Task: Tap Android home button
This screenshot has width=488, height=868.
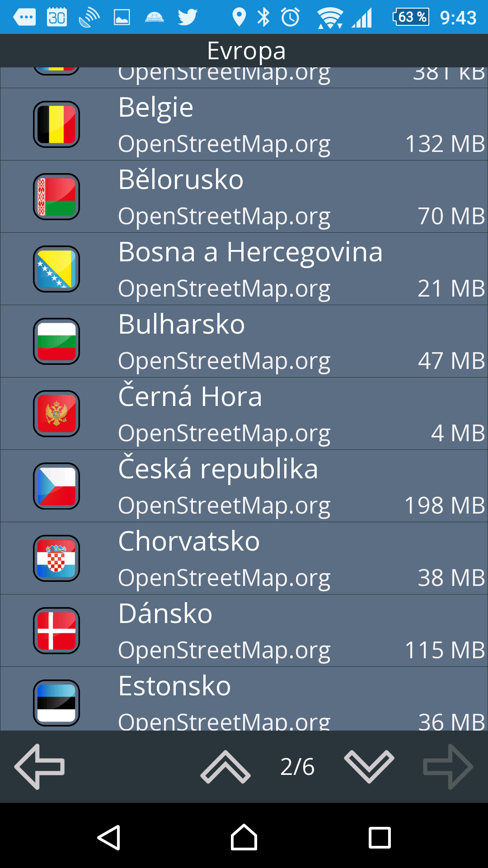Action: click(244, 838)
